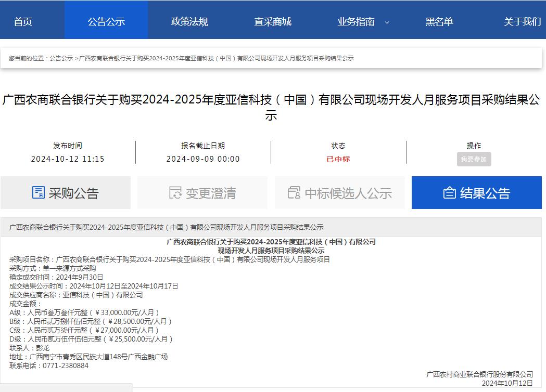
Task: Click the 地址 address line
Action: click(88, 357)
